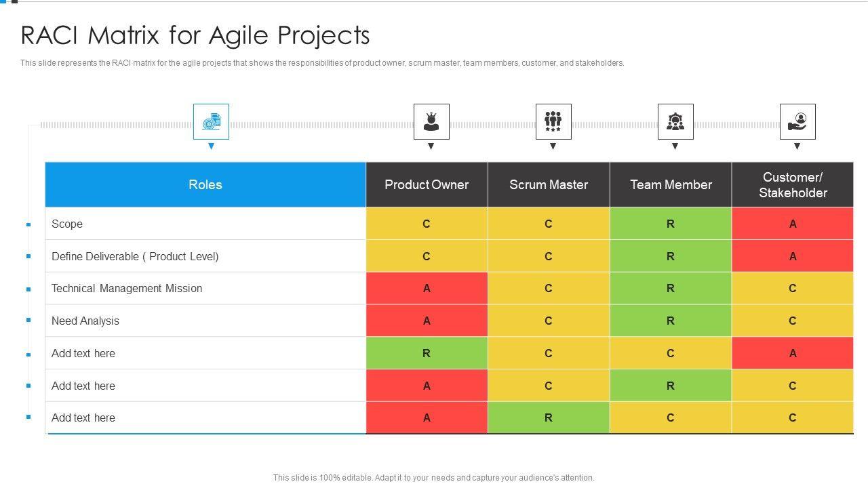The height and width of the screenshot is (488, 868).
Task: Click the Define Deliverable row label
Action: [x=135, y=256]
